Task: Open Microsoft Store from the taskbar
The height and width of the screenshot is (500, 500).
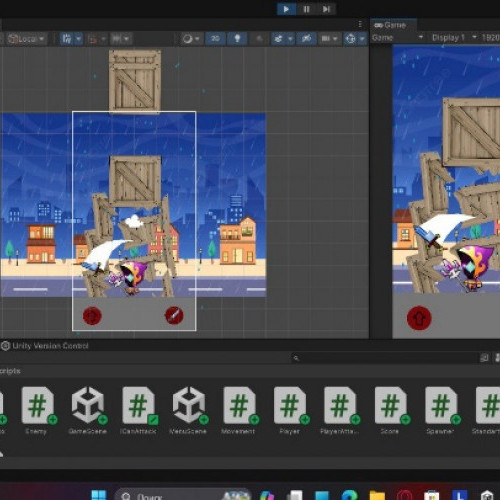Action: [x=432, y=495]
